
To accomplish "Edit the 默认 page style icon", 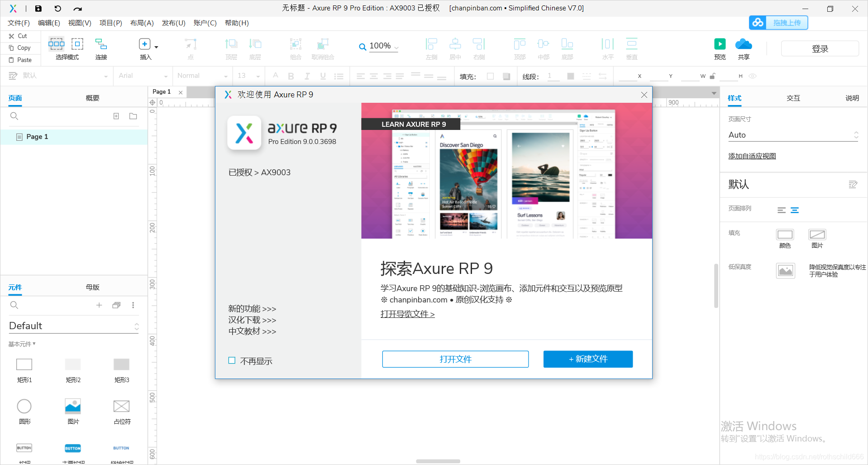I will (853, 184).
